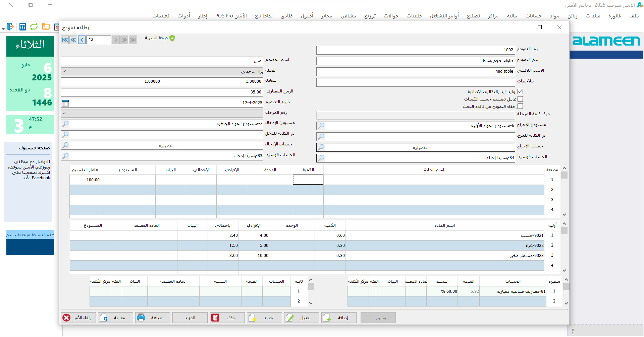644x337 pixels.
Task: Jump to the first record with the navigation arrow
Action: click(65, 40)
